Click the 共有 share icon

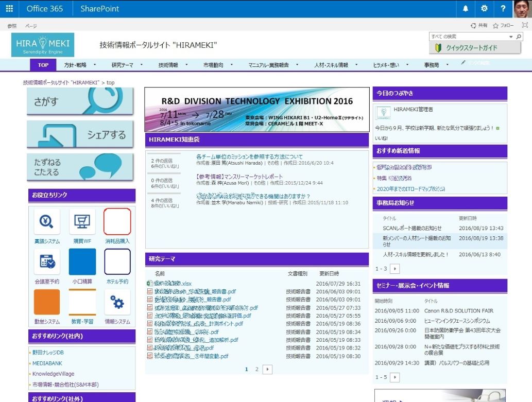coord(473,25)
